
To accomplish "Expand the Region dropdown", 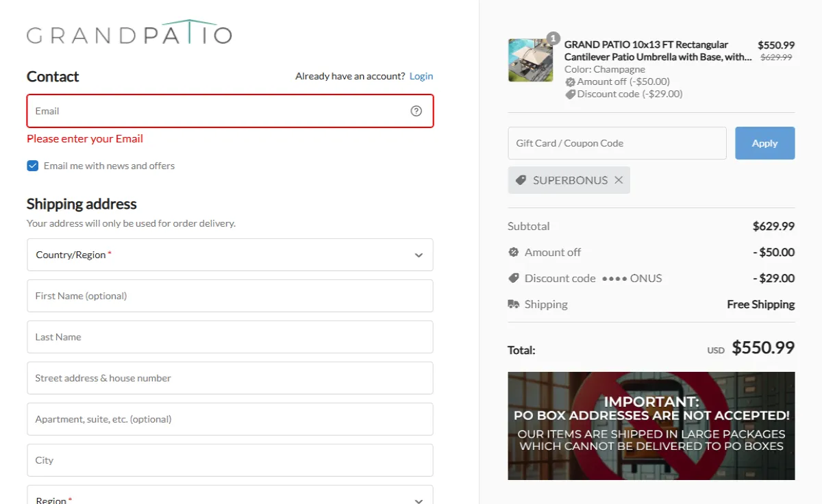I will [x=229, y=497].
